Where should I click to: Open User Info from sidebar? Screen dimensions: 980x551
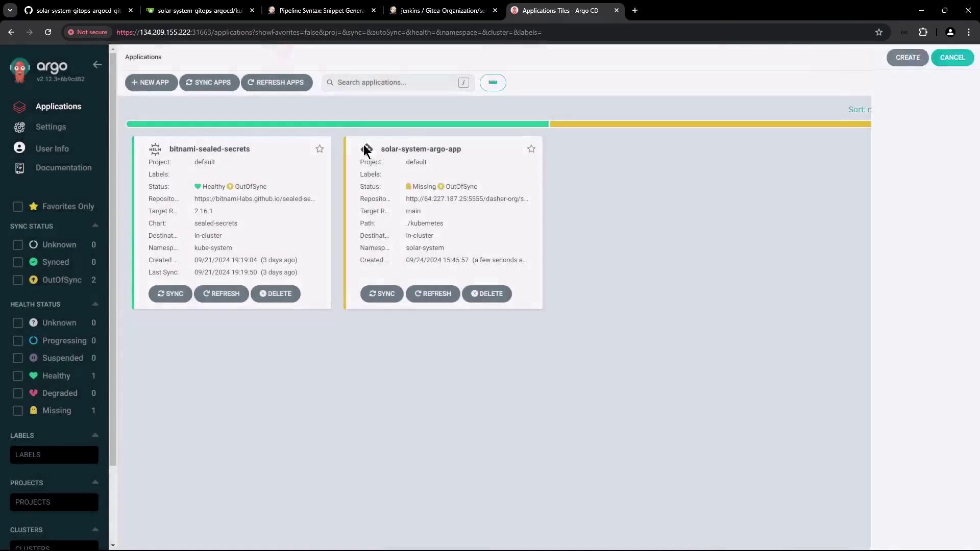(x=52, y=148)
